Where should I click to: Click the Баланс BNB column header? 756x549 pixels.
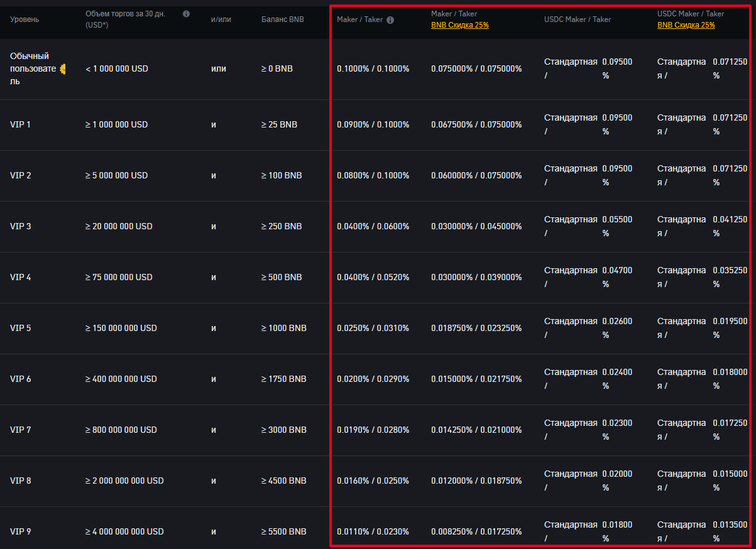click(283, 19)
